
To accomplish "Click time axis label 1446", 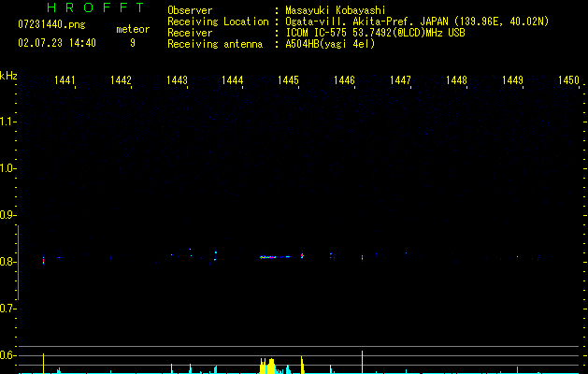I will click(344, 80).
